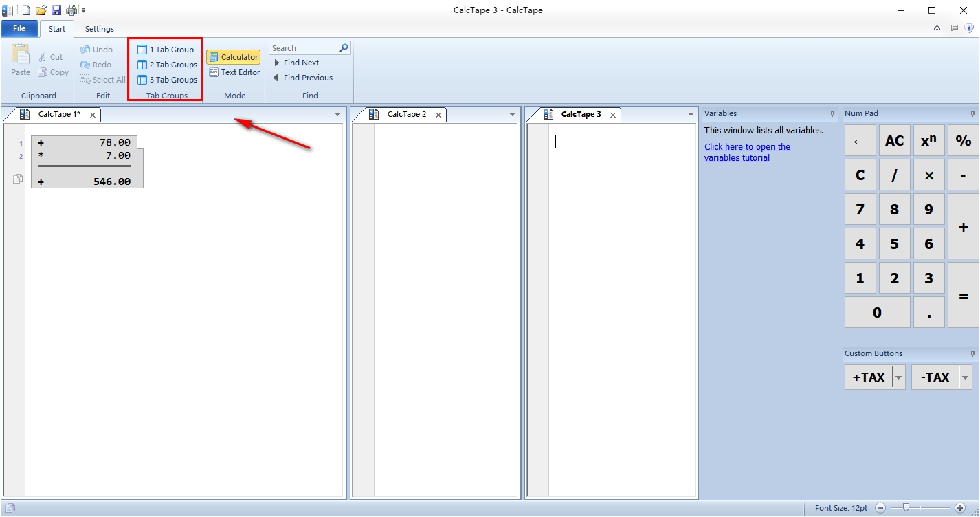Screen dimensions: 980x517
Task: Open the variables tutorial link
Action: tap(748, 152)
